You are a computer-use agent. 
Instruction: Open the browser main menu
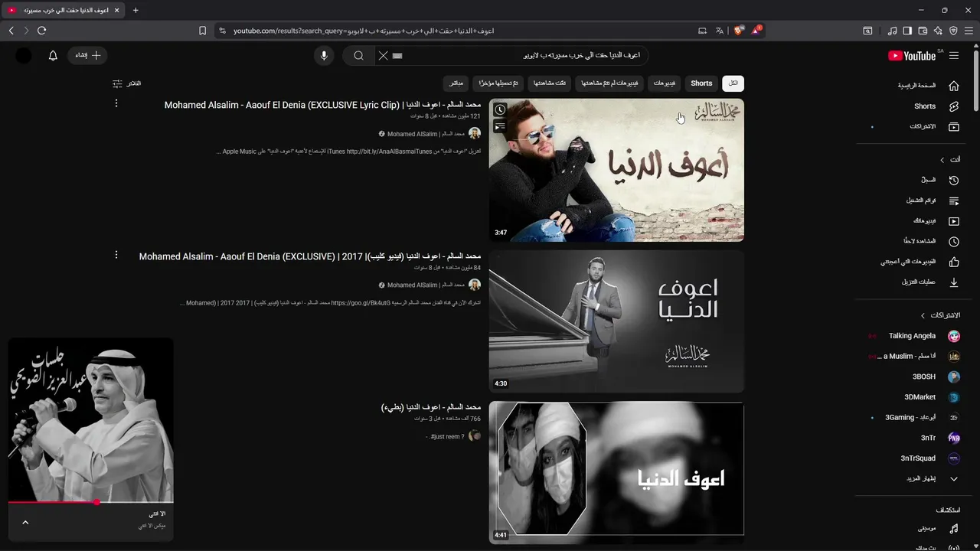tap(969, 31)
